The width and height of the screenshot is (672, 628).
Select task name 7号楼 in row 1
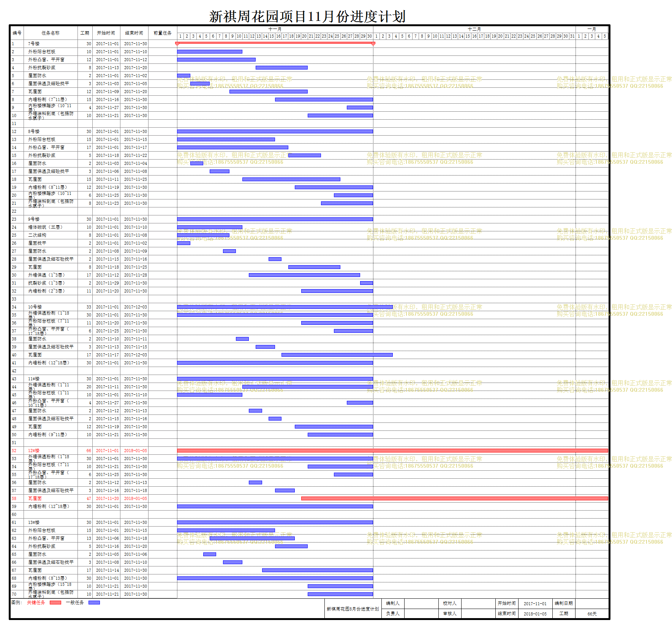pyautogui.click(x=34, y=44)
